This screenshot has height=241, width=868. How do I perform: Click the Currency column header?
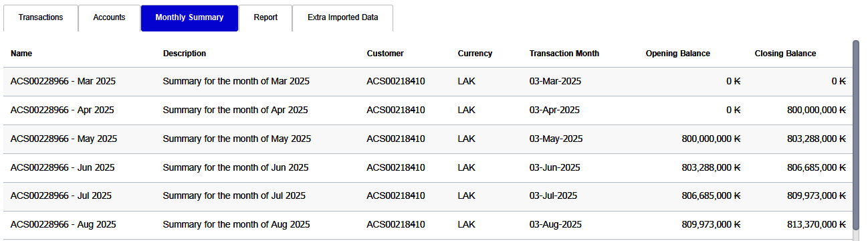[475, 54]
